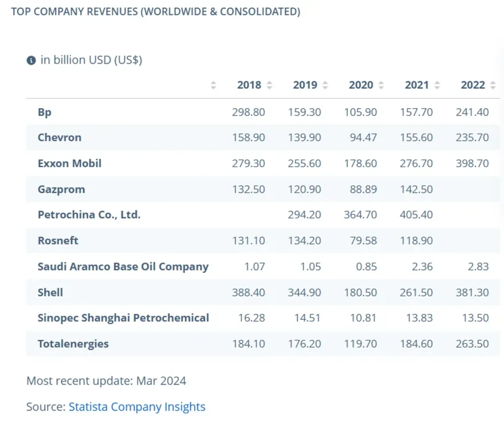Viewport: 504px width, 426px height.
Task: Click the sort arrows for the company name column
Action: coord(213,85)
